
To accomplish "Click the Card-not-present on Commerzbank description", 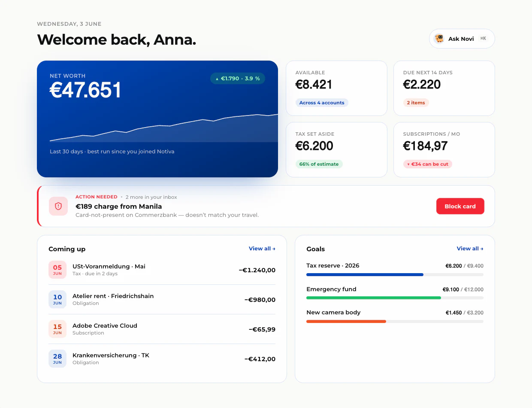I will [167, 215].
